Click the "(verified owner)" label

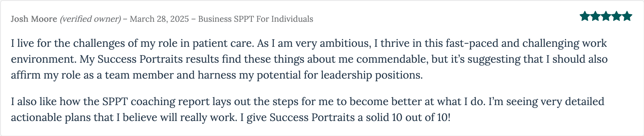90,19
